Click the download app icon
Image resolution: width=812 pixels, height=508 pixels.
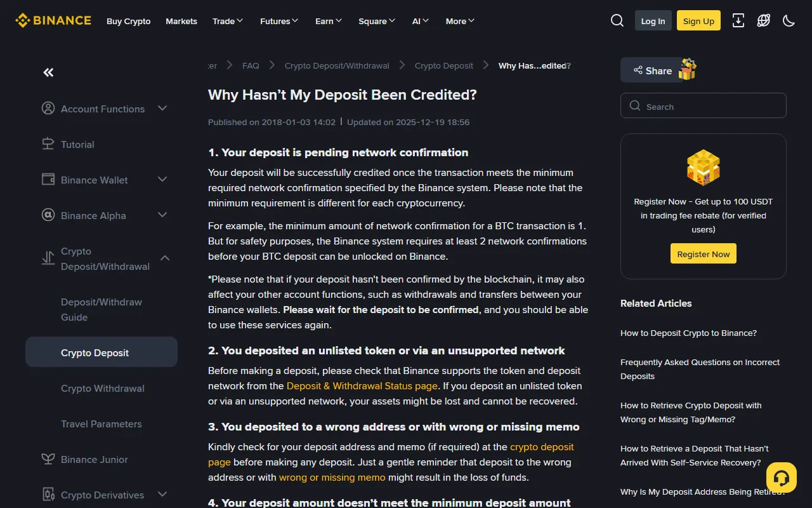point(738,20)
